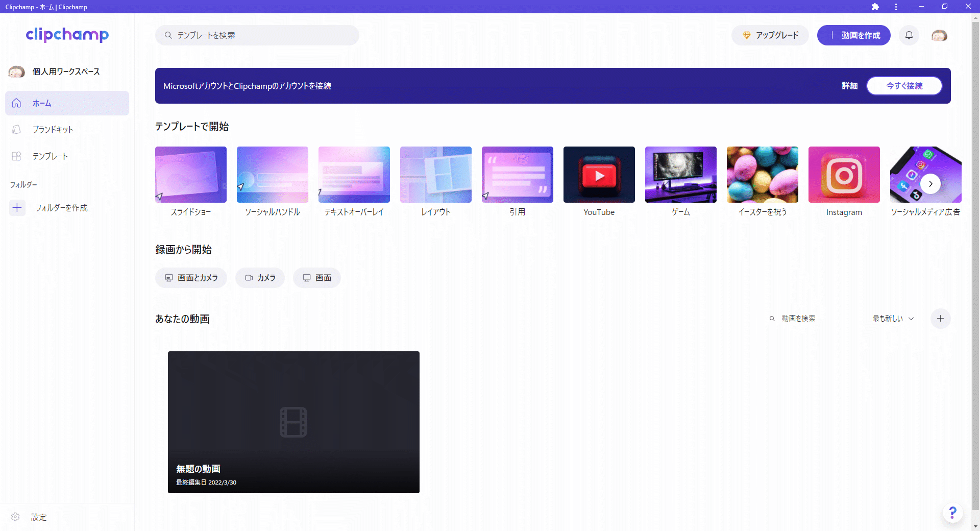
Task: Open the help question mark icon
Action: 952,512
